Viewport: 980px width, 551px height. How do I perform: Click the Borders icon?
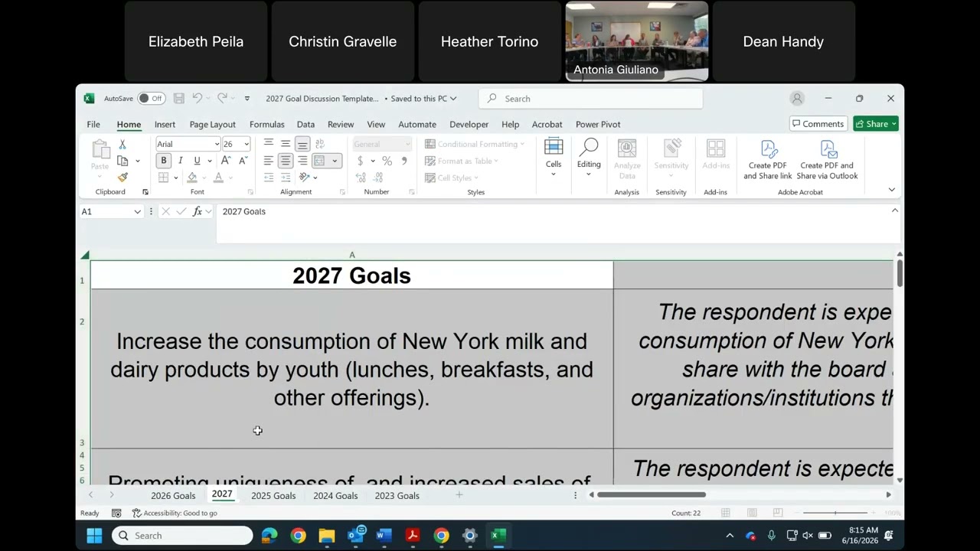pyautogui.click(x=164, y=178)
